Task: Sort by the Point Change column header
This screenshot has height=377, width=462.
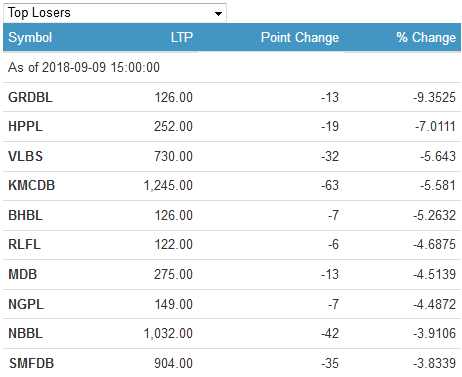Action: pyautogui.click(x=300, y=37)
